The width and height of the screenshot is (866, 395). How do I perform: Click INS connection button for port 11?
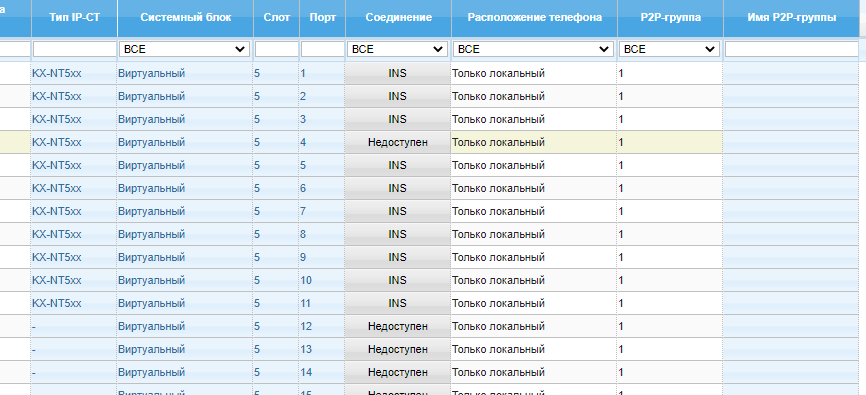(x=398, y=303)
